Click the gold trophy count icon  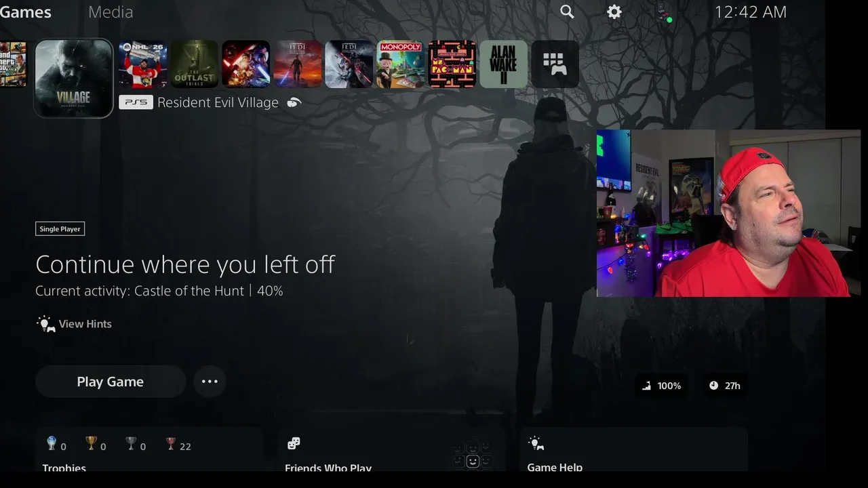tap(91, 443)
